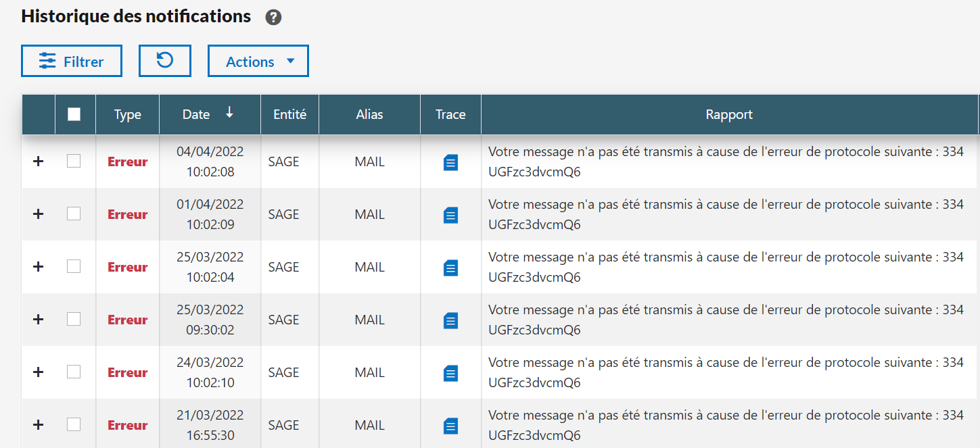Screen dimensions: 980x448
Task: Open trace icon for 24/03/2022 row
Action: pyautogui.click(x=450, y=373)
